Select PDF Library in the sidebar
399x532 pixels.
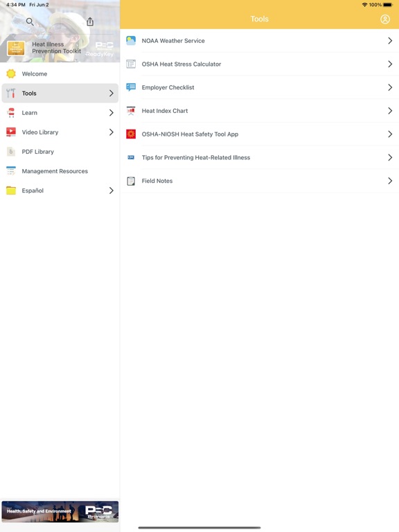60,152
